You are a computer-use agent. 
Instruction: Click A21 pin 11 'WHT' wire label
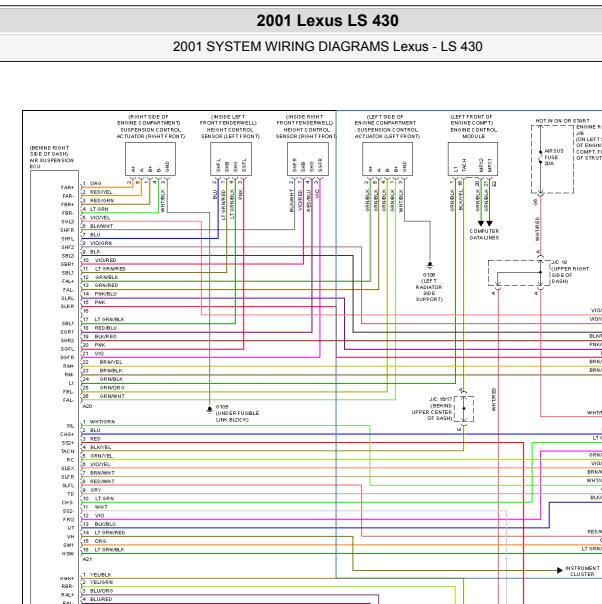(101, 507)
